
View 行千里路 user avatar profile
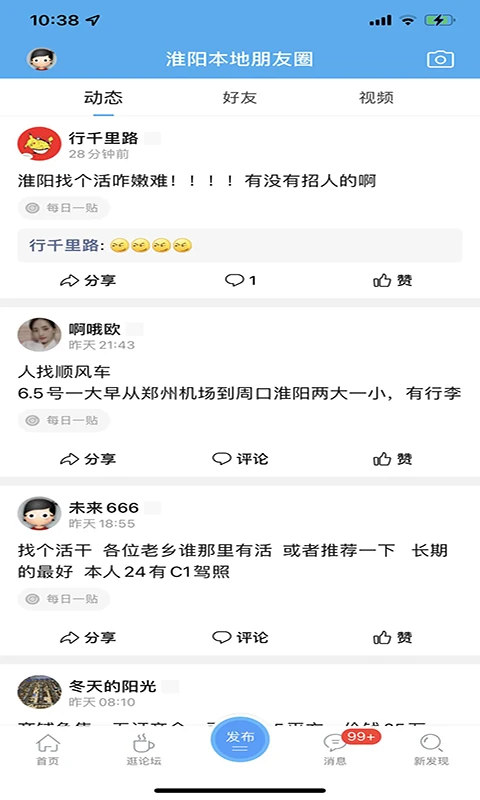[x=39, y=144]
